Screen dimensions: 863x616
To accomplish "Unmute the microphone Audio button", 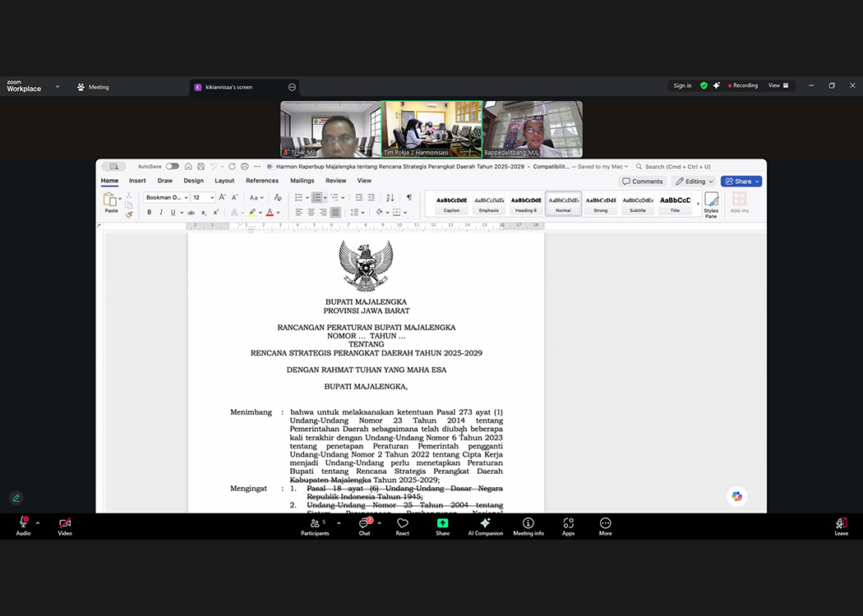I will point(23,524).
